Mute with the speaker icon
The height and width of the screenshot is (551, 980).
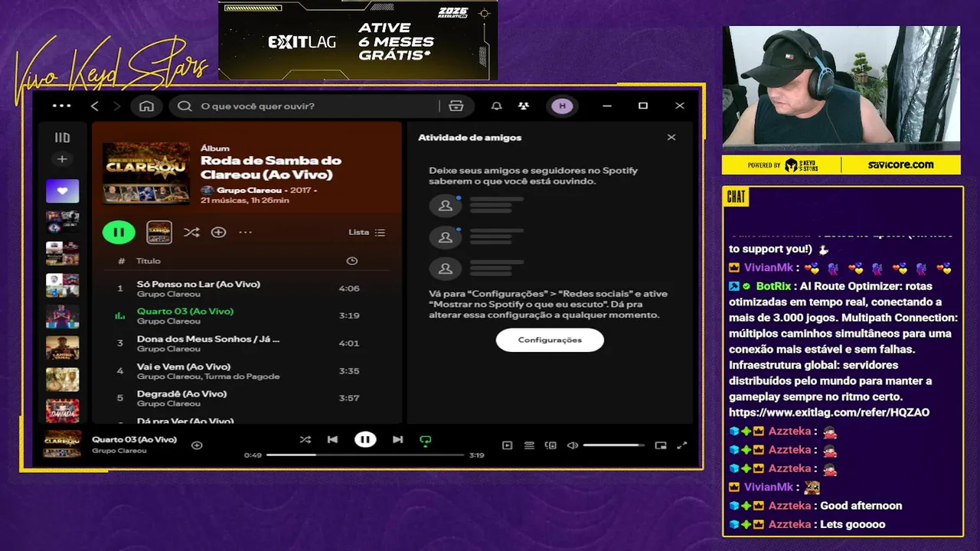(x=572, y=445)
